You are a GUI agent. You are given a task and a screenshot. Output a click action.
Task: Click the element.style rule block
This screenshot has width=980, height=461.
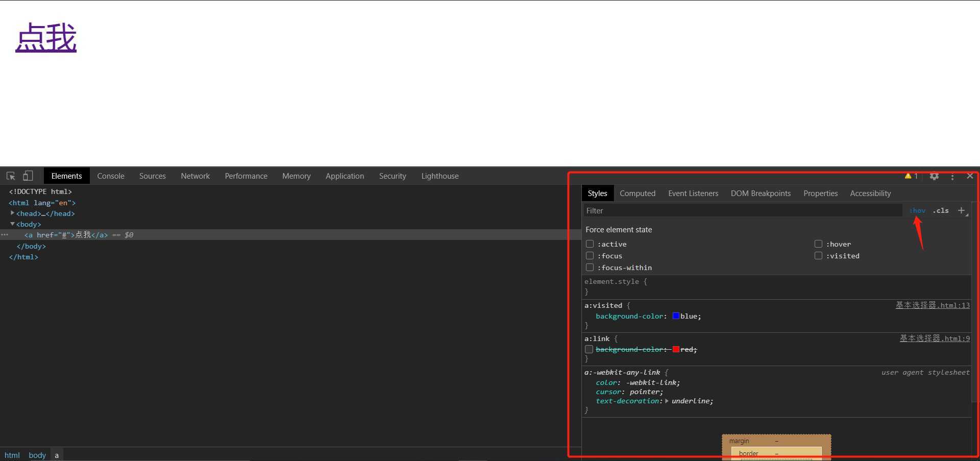(776, 286)
